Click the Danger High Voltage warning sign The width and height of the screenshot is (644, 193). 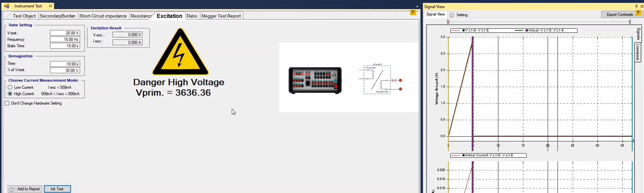(x=180, y=52)
